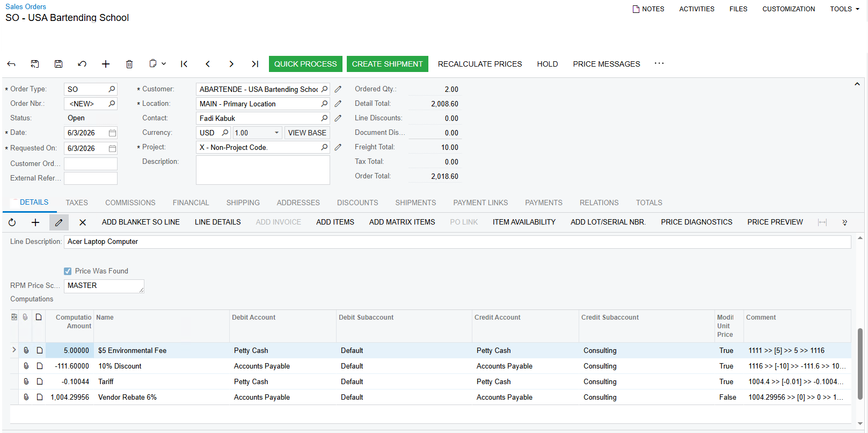Image resolution: width=868 pixels, height=433 pixels.
Task: Click the Save disk icon
Action: [x=59, y=64]
